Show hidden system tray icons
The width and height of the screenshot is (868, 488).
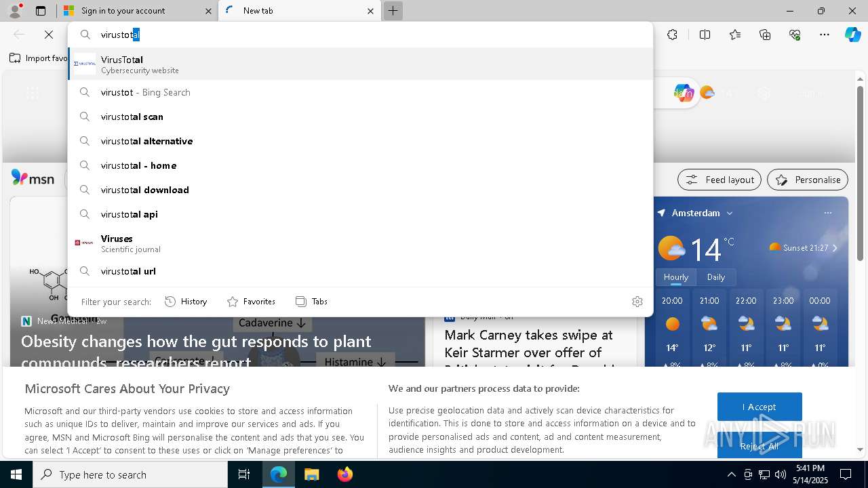point(731,474)
